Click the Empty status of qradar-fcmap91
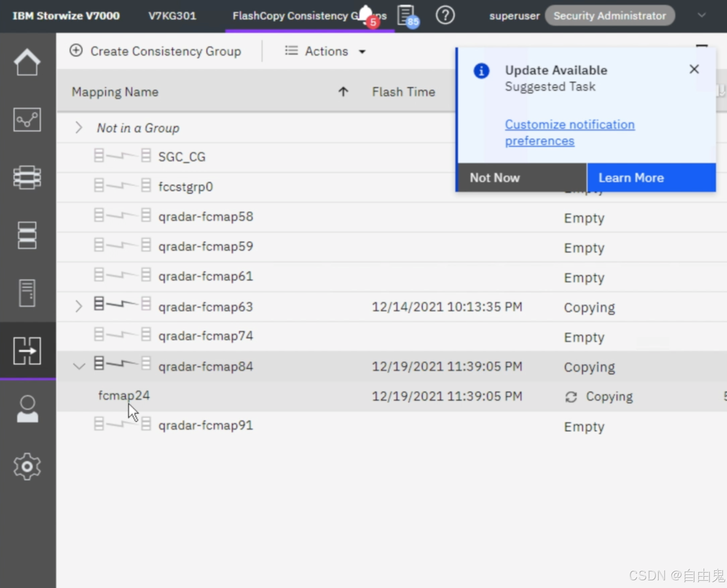Image resolution: width=727 pixels, height=588 pixels. tap(584, 427)
